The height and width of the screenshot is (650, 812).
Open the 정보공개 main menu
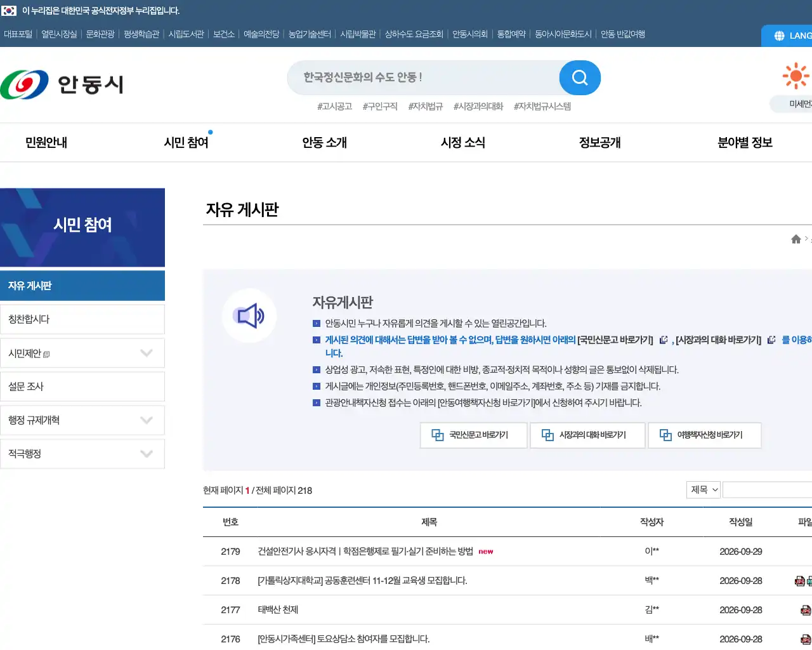[599, 143]
